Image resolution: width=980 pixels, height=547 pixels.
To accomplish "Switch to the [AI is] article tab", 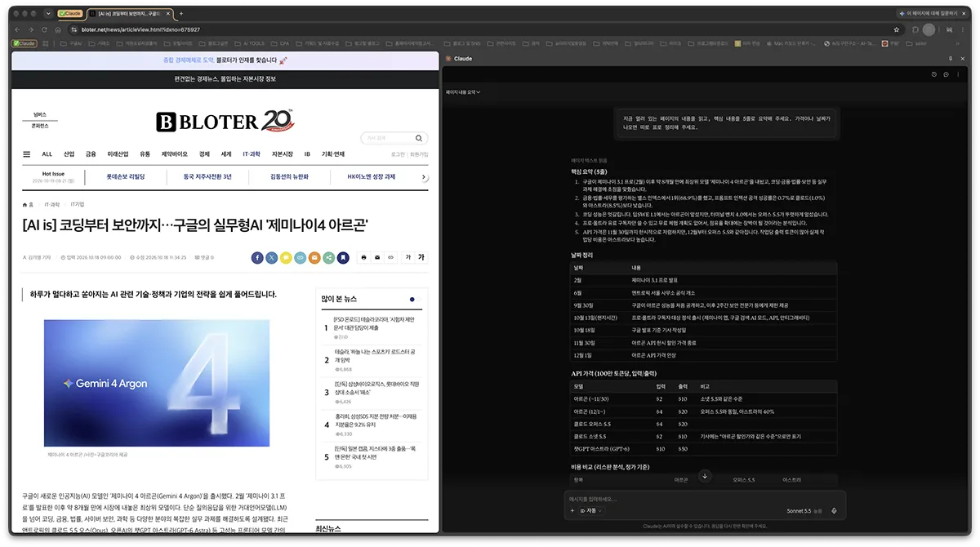I will click(128, 14).
